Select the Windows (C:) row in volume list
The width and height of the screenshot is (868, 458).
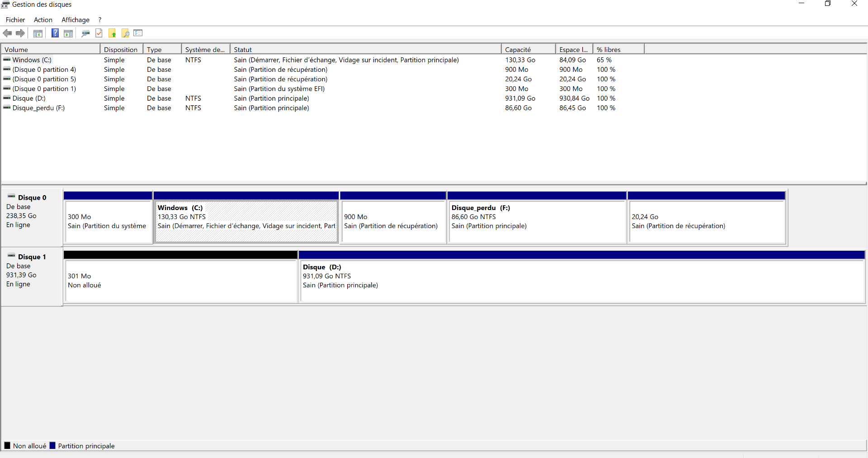(32, 60)
